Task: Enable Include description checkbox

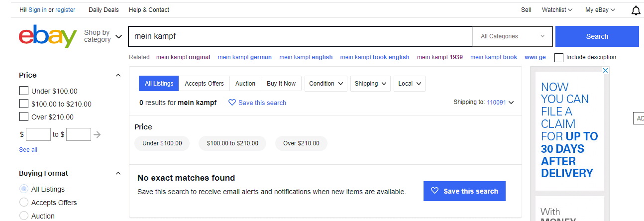Action: (559, 57)
